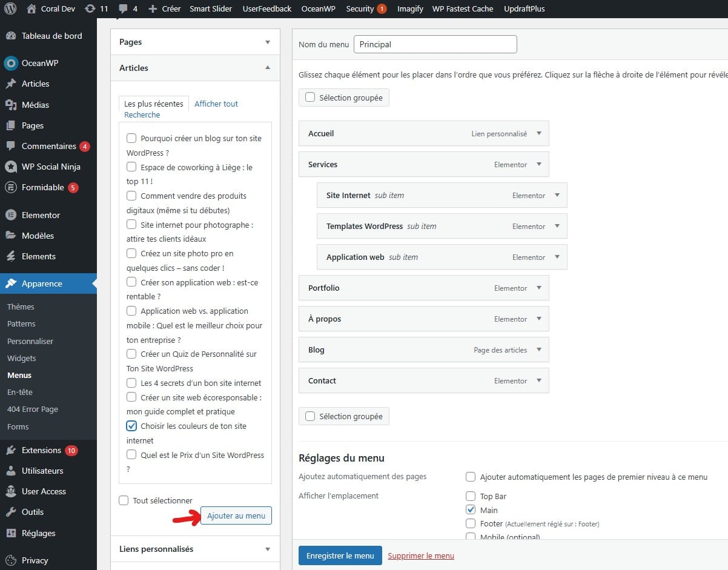The width and height of the screenshot is (728, 570).
Task: Open Security item in admin bar
Action: tap(366, 8)
